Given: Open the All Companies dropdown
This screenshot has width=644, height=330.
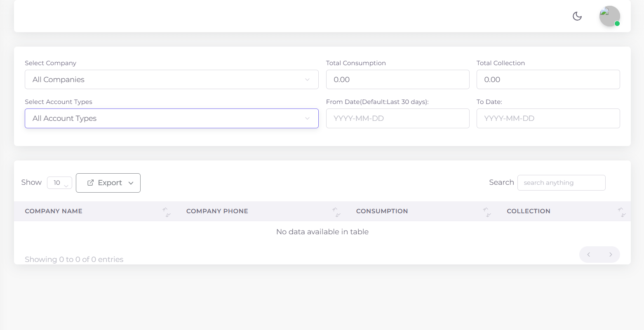Looking at the screenshot, I should tap(172, 79).
